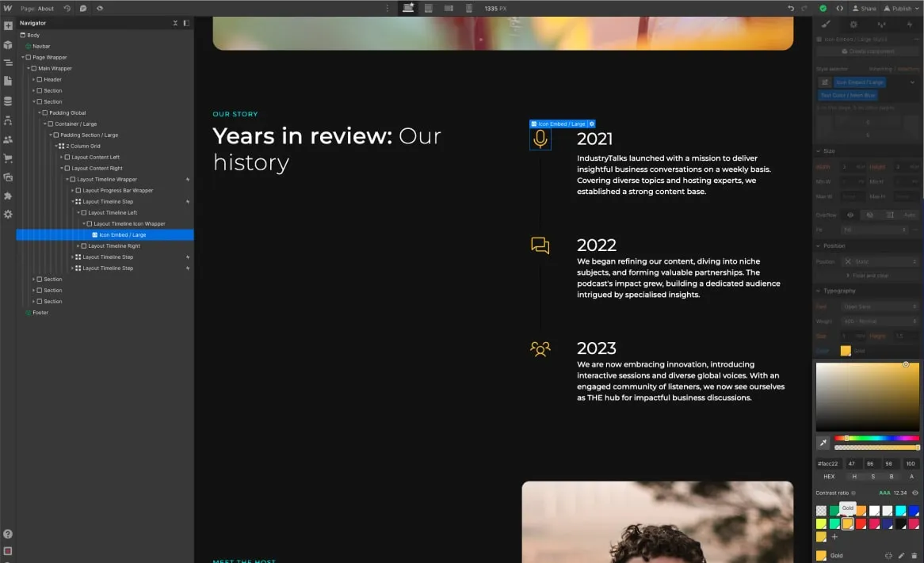Open site Settings gear in left sidebar
Screen dimensions: 924x563
[8, 215]
